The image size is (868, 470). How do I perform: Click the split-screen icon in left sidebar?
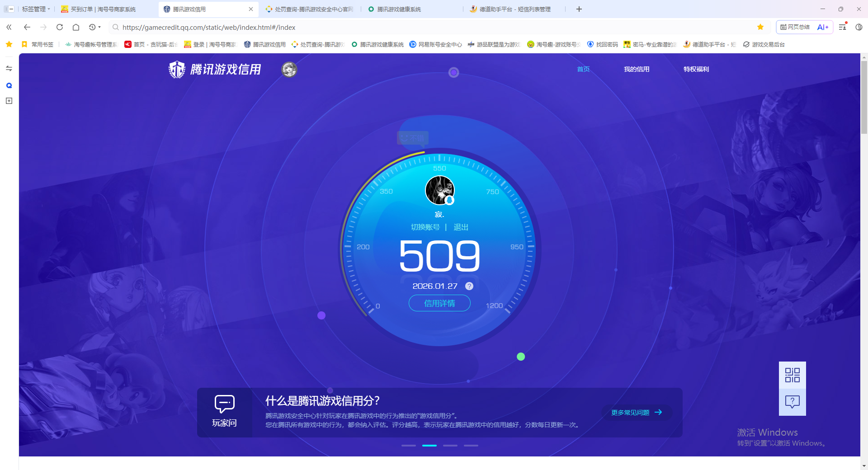click(9, 68)
